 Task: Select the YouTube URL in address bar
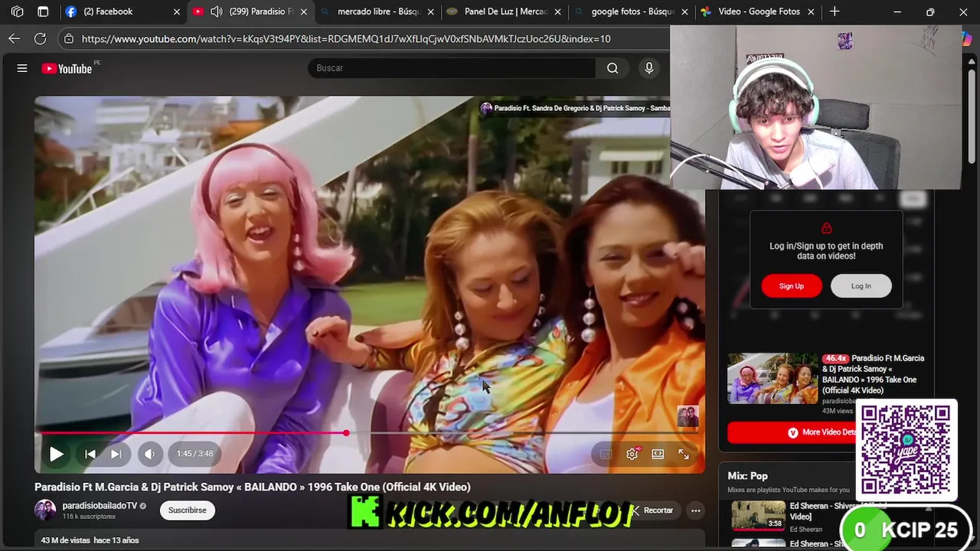pyautogui.click(x=346, y=38)
